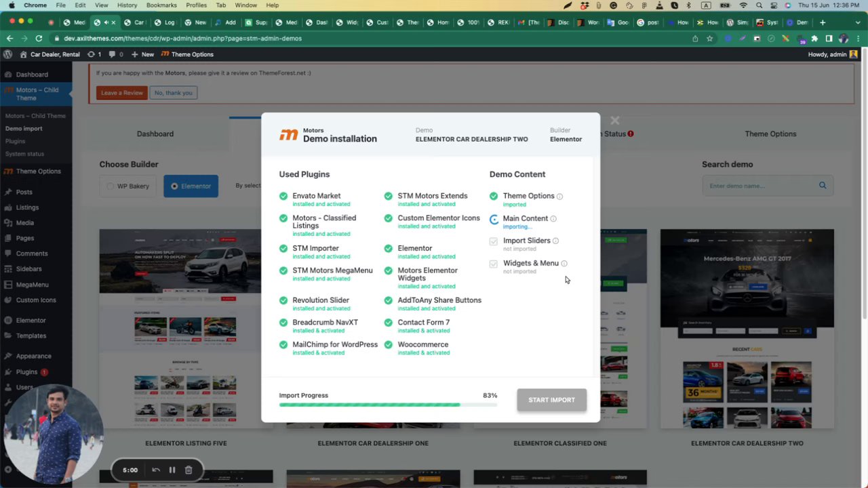
Task: Select the WP Bakery builder option
Action: 127,186
